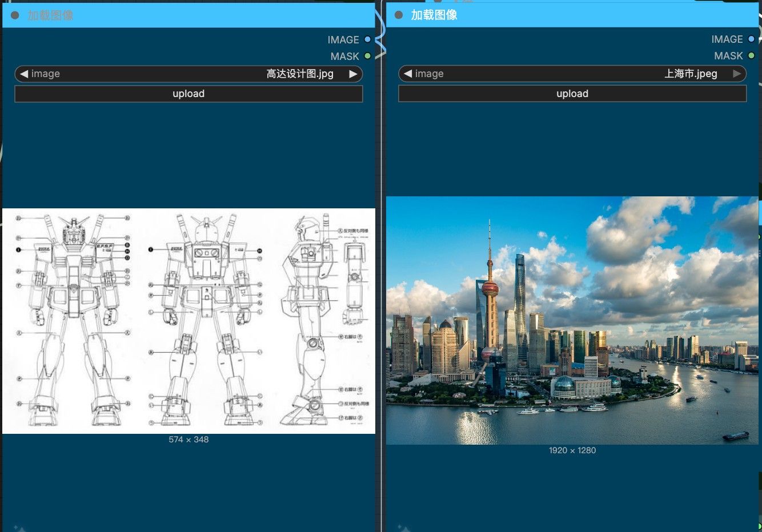Collapse the node holding 高达设计图.jpg via its title dot
The height and width of the screenshot is (532, 762).
[15, 15]
